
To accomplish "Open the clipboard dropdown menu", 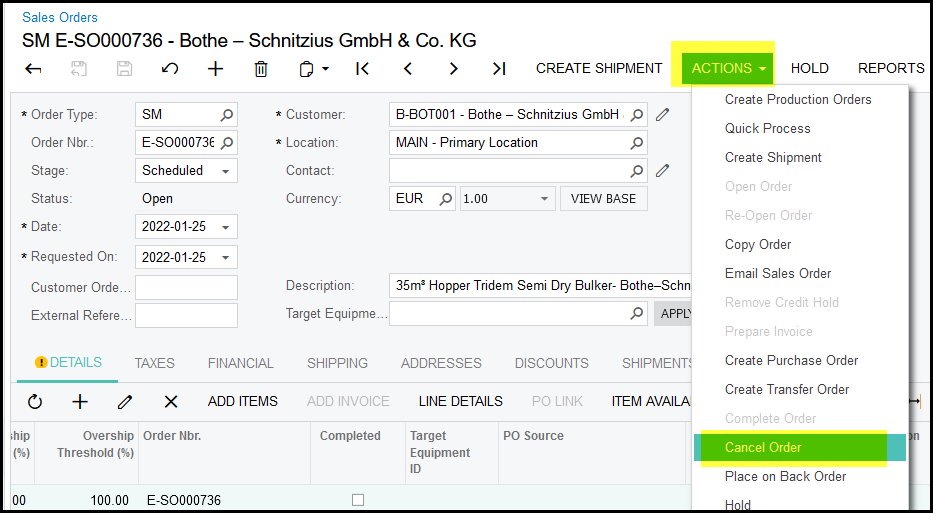I will click(x=311, y=69).
